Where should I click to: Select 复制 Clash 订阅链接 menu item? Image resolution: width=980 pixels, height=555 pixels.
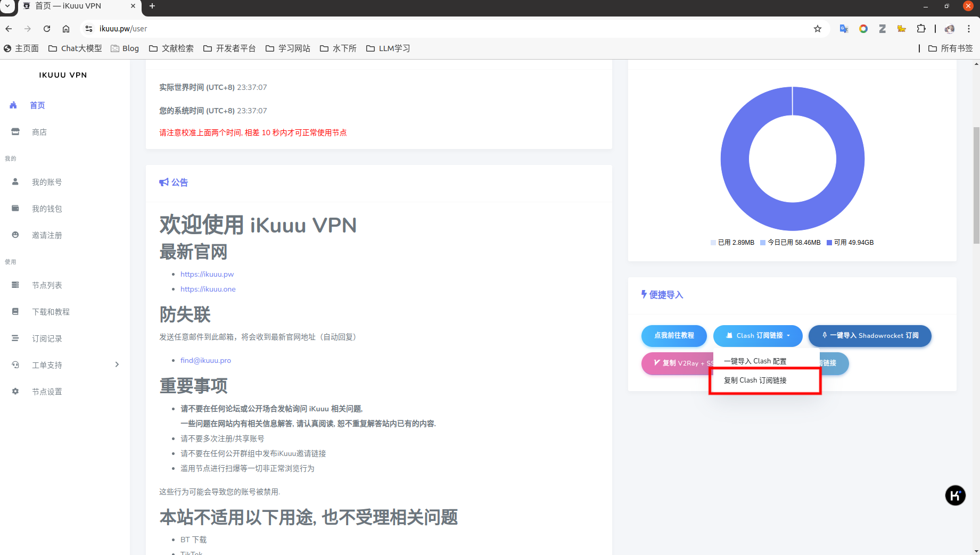pyautogui.click(x=755, y=380)
